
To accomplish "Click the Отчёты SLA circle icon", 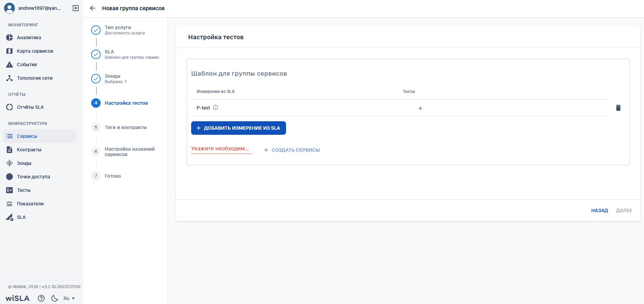I will click(x=9, y=107).
